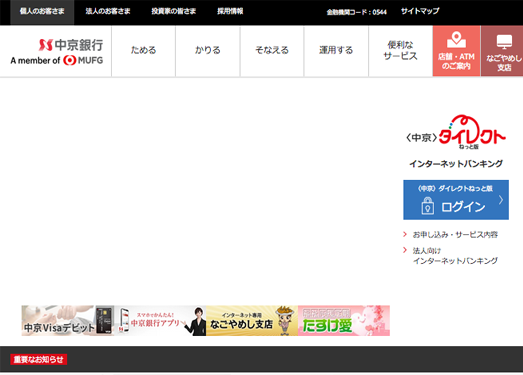Image resolution: width=523 pixels, height=375 pixels.
Task: Click the たすけ愛 banner
Action: click(344, 321)
